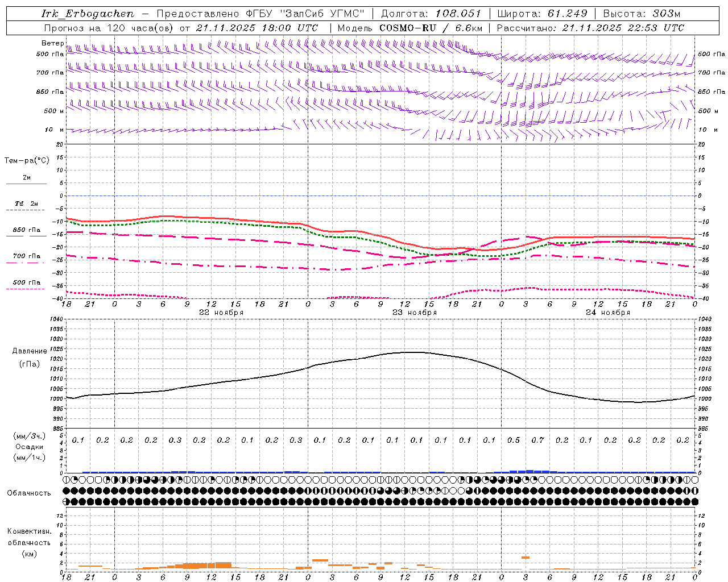This screenshot has width=728, height=582.
Task: Click the Осадки panel label
Action: tap(30, 447)
